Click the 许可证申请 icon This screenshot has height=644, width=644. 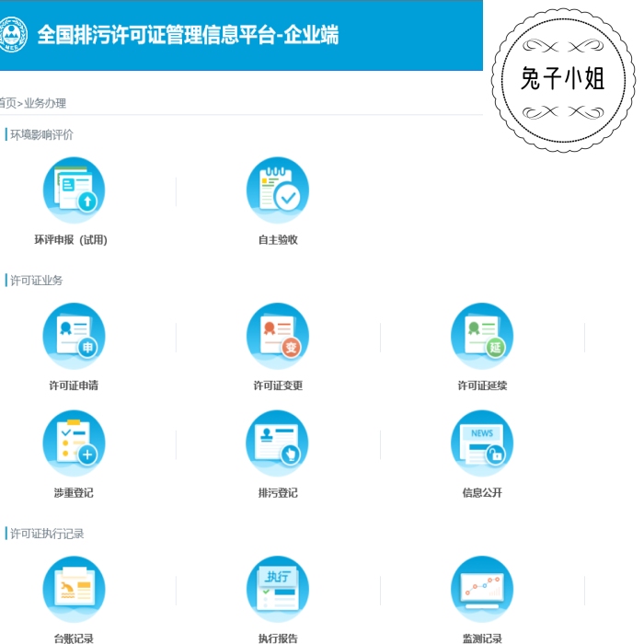click(74, 336)
